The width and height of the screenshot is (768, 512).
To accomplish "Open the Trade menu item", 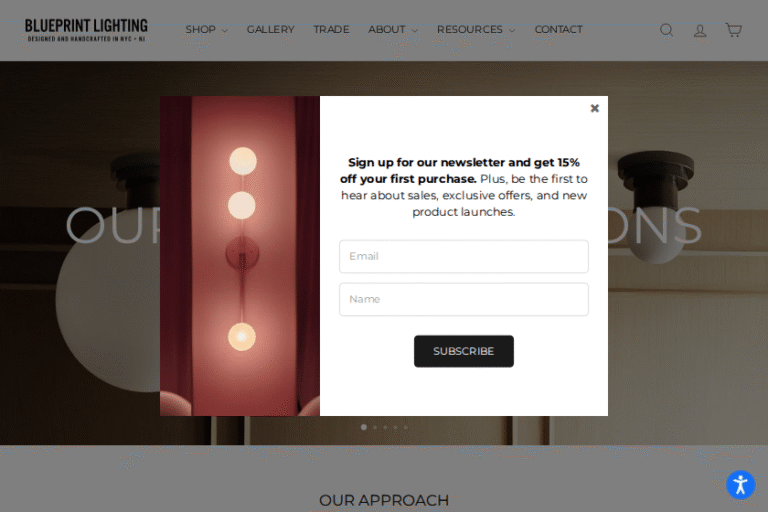I will click(331, 29).
